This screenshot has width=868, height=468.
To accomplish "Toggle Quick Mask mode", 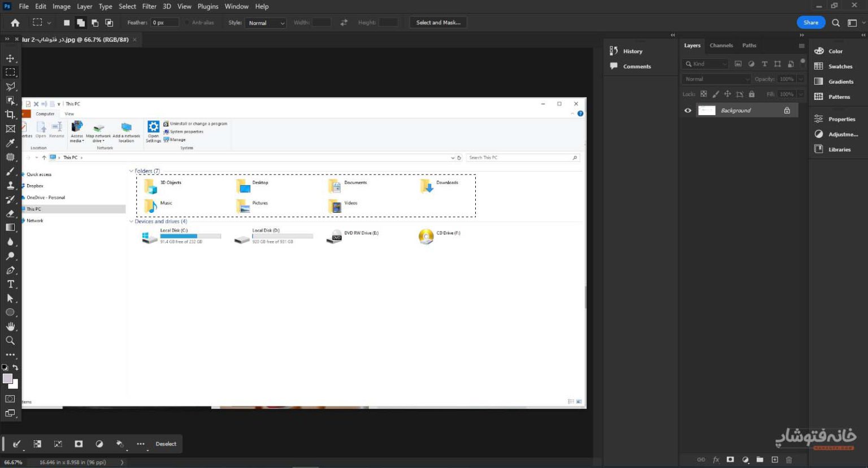I will coord(10,399).
